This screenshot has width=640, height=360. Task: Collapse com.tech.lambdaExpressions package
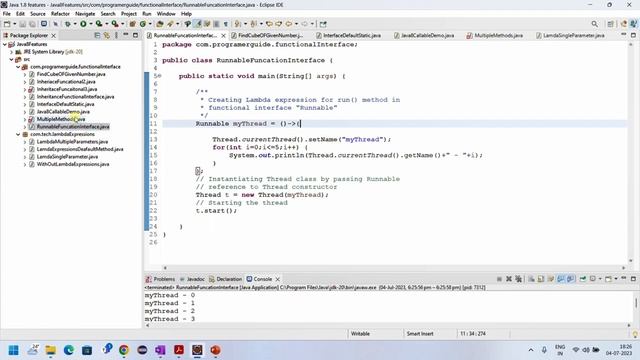tap(18, 134)
